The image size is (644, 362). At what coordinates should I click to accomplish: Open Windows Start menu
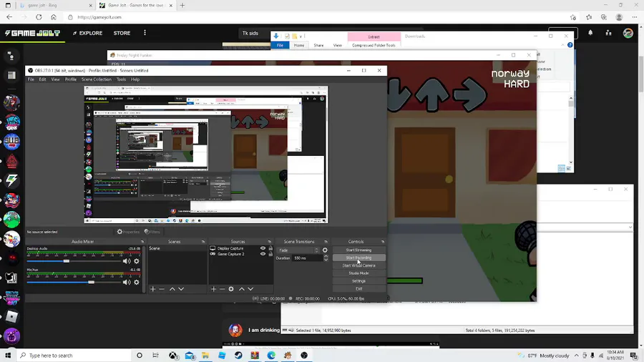(x=8, y=356)
